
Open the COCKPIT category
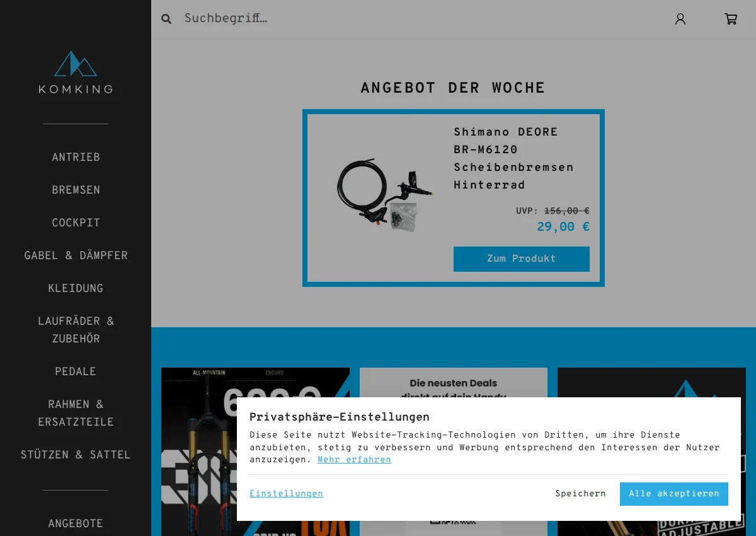click(76, 223)
